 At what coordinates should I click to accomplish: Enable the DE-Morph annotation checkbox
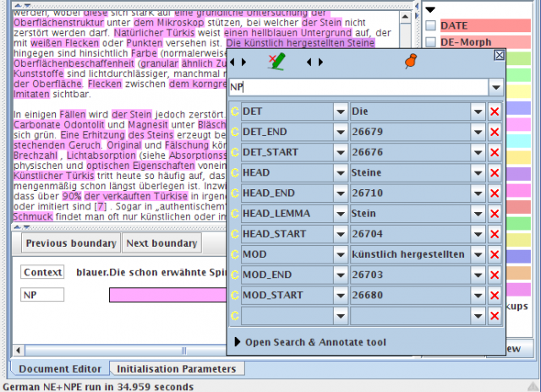(x=431, y=42)
